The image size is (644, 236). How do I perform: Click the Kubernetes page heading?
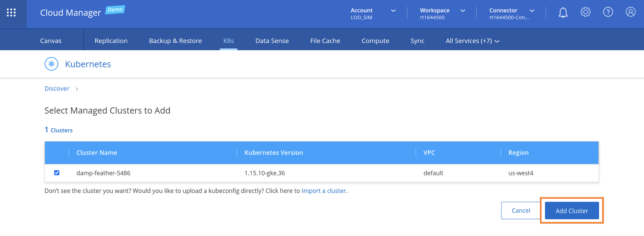tap(88, 64)
